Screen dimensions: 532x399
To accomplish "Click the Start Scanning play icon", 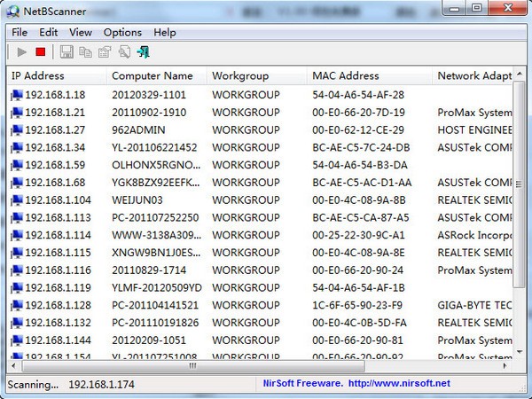I will pos(22,52).
